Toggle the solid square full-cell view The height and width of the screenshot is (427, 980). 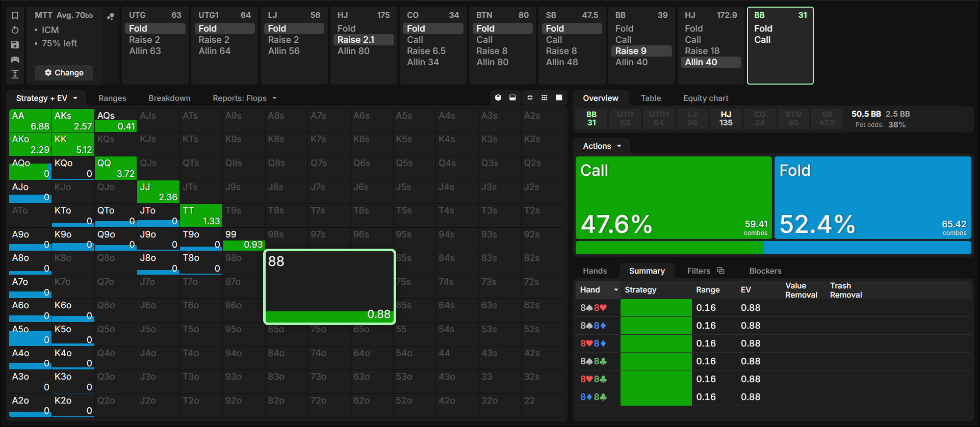click(559, 98)
